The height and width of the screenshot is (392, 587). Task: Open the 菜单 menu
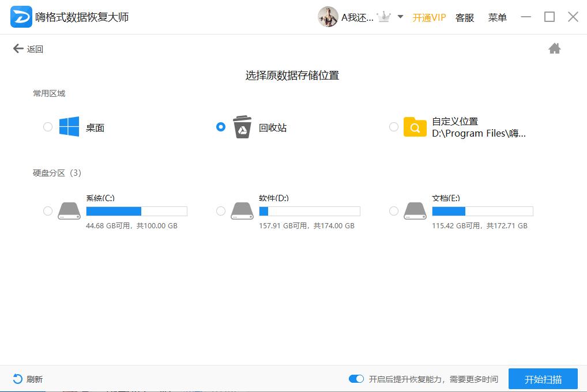point(496,17)
